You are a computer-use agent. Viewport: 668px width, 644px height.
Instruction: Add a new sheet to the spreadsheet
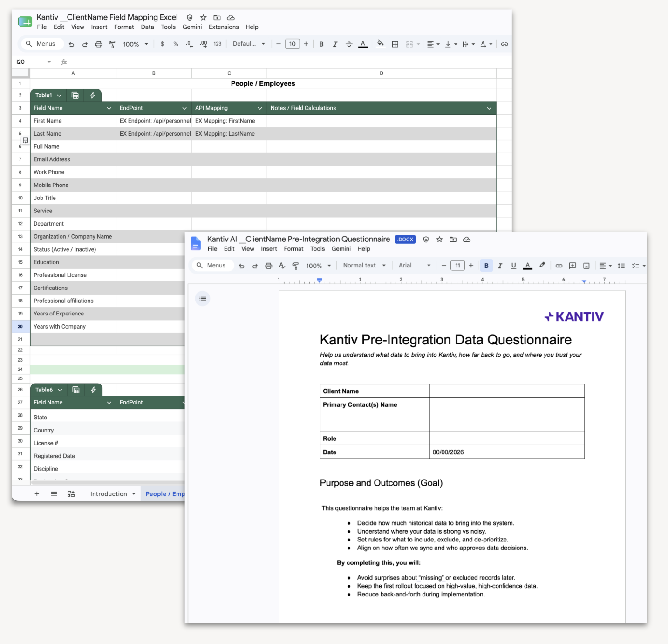click(x=37, y=493)
